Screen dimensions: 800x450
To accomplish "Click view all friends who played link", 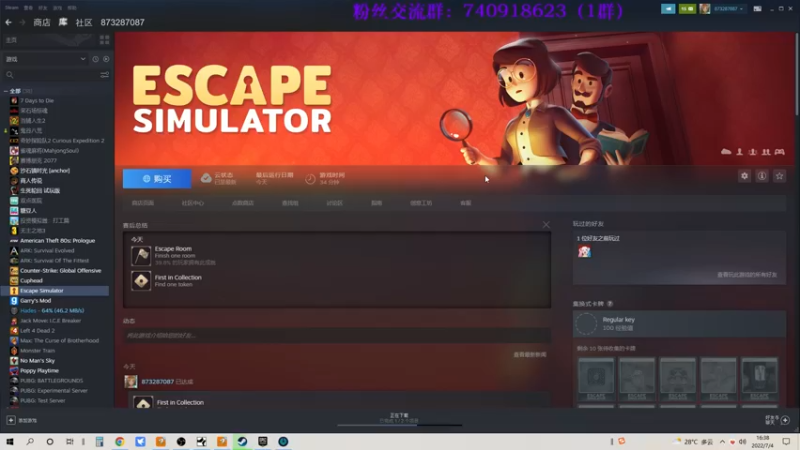I will tap(747, 274).
